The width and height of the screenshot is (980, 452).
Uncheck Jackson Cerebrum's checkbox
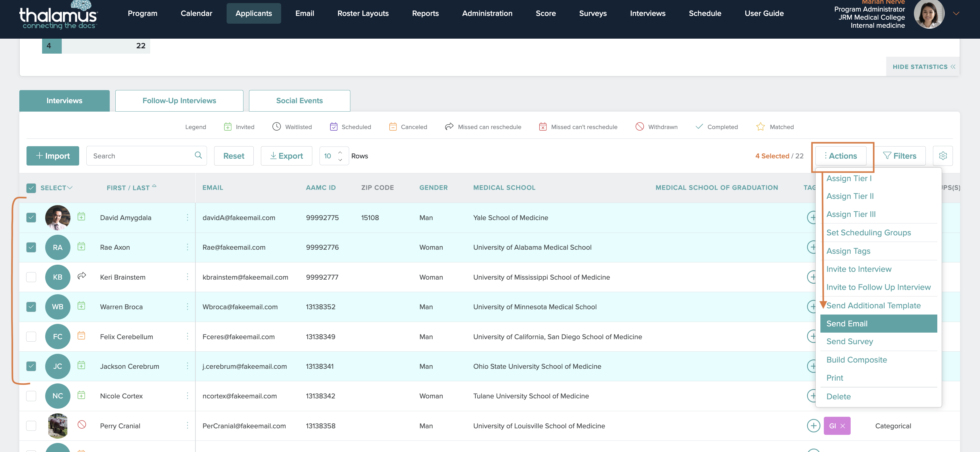(31, 366)
